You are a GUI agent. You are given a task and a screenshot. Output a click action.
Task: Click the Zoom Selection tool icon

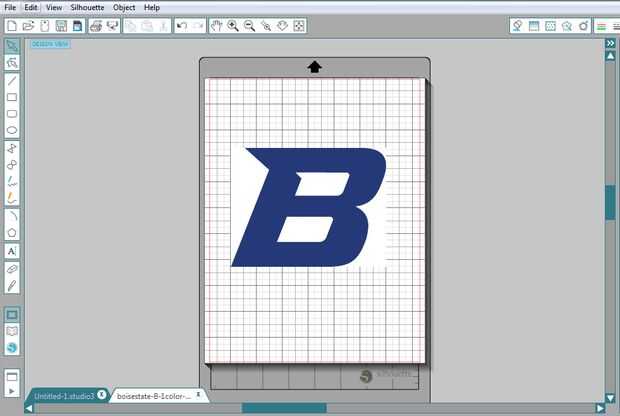click(266, 26)
